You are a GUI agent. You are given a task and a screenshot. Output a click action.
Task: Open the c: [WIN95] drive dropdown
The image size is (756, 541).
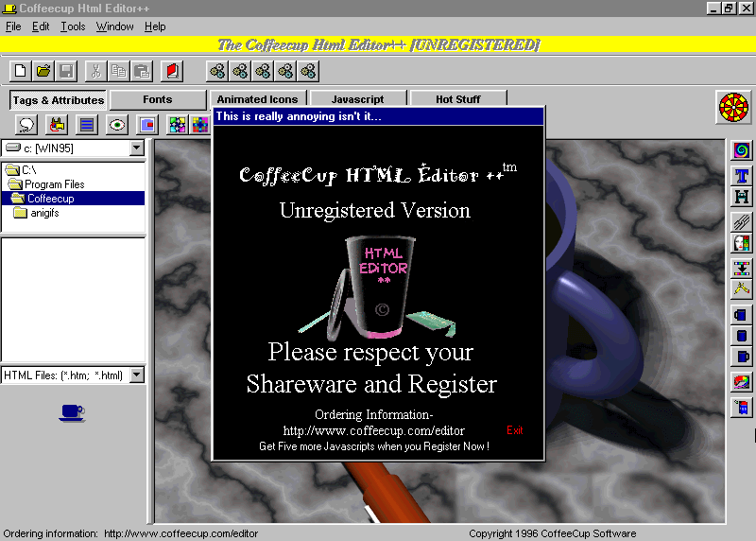pyautogui.click(x=137, y=148)
